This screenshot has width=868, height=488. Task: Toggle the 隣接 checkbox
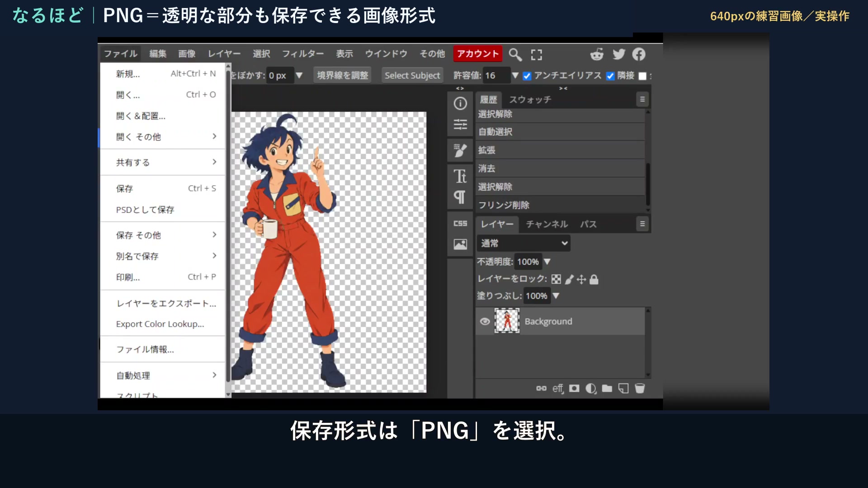click(x=610, y=76)
